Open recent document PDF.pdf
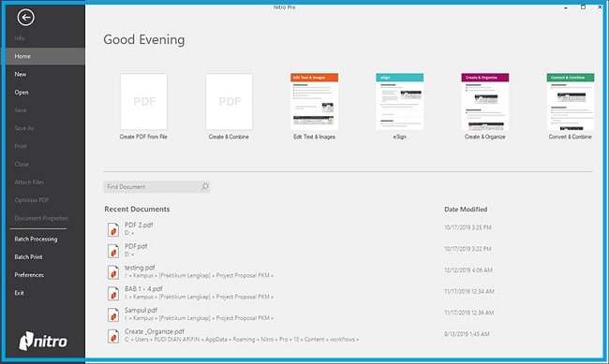The width and height of the screenshot is (609, 364). click(x=136, y=246)
